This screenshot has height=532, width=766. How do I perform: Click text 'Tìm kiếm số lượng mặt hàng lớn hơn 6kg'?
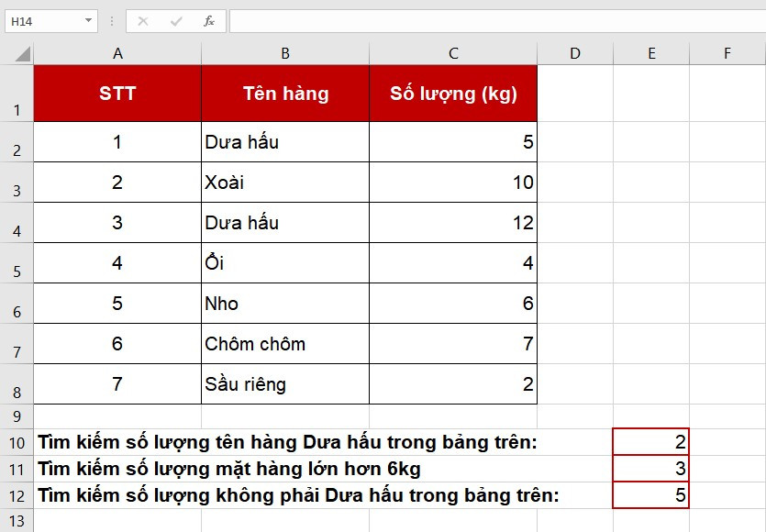[229, 469]
